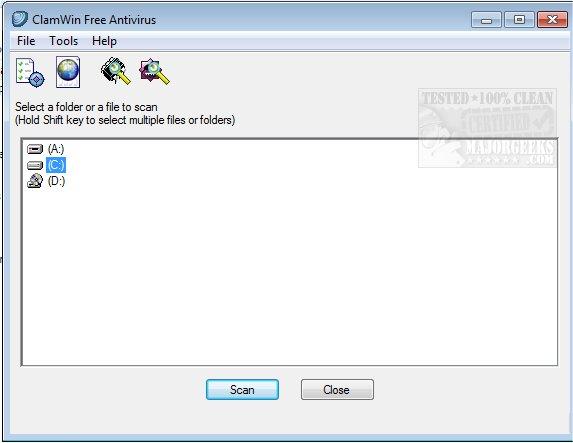Start scanning with the Scan button
The height and width of the screenshot is (443, 573).
(x=242, y=390)
